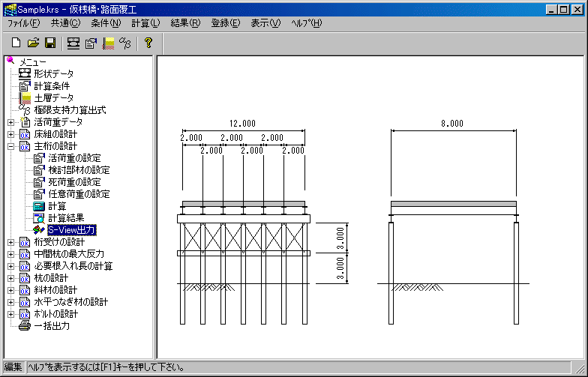
Task: Click the colorful S-View出力 icon
Action: [39, 229]
